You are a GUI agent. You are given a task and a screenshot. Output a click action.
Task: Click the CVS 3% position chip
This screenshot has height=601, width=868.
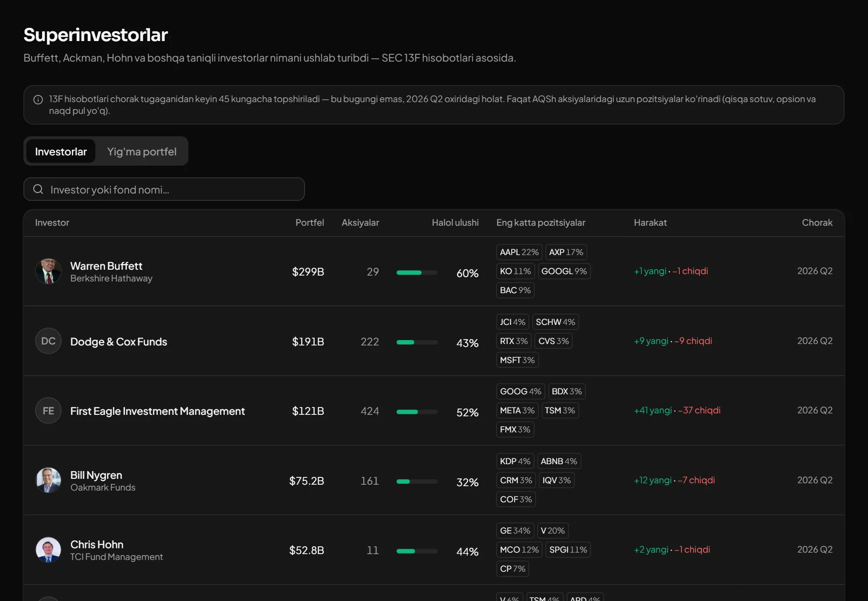(x=554, y=341)
